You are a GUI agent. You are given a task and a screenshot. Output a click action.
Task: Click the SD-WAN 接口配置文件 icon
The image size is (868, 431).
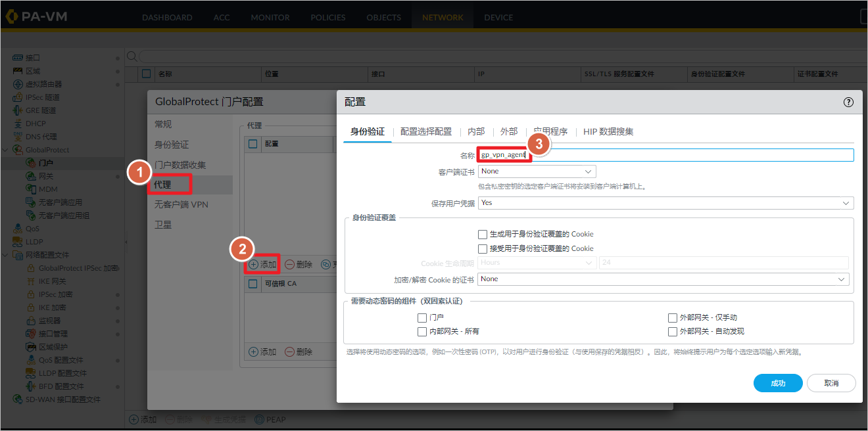click(18, 399)
